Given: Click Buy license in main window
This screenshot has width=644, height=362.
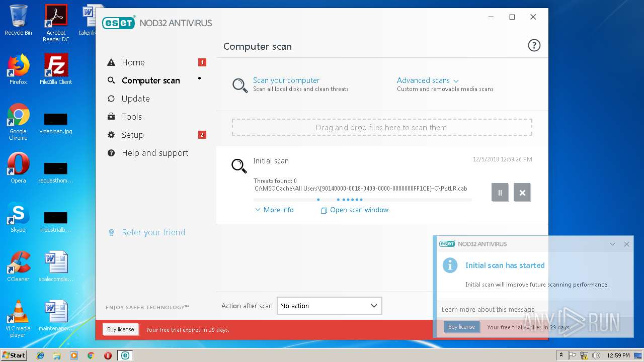Looking at the screenshot, I should point(121,329).
